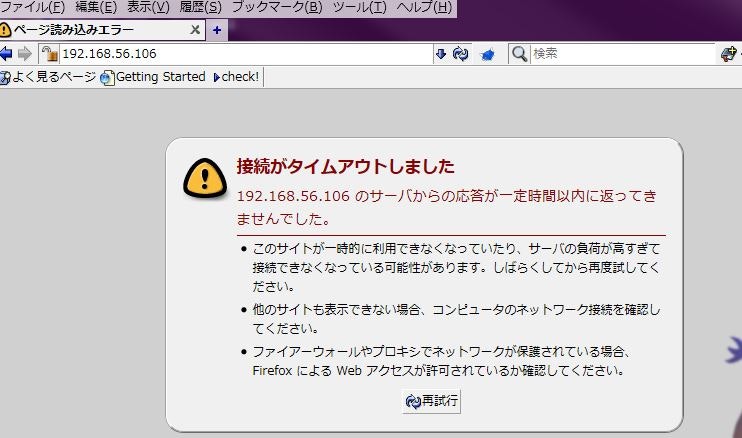Open the 編集(E) menu
Image resolution: width=742 pixels, height=438 pixels.
click(96, 7)
